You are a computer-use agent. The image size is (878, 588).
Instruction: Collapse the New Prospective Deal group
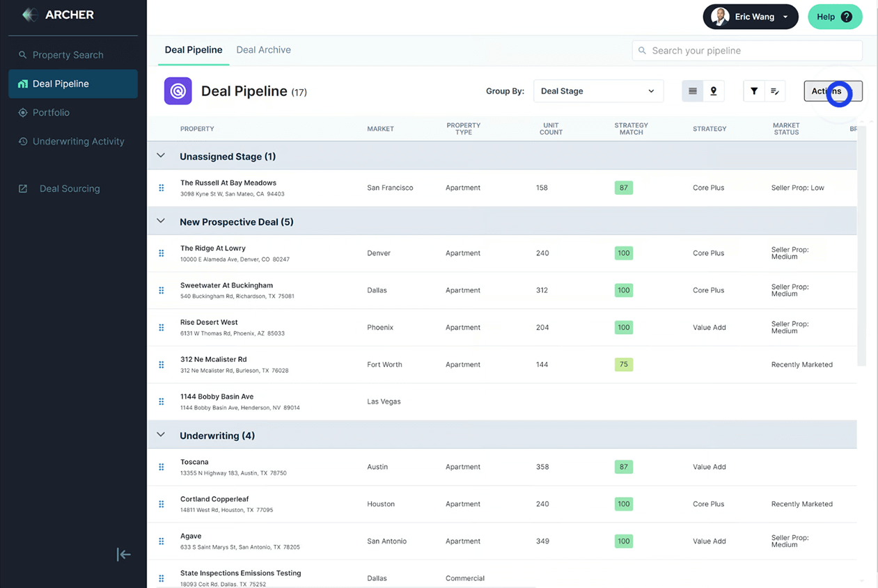point(161,221)
